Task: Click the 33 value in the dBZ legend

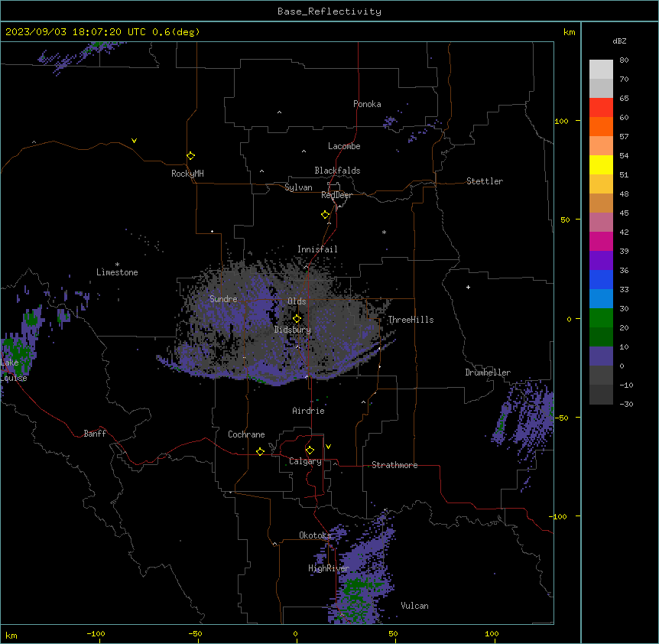Action: point(624,290)
